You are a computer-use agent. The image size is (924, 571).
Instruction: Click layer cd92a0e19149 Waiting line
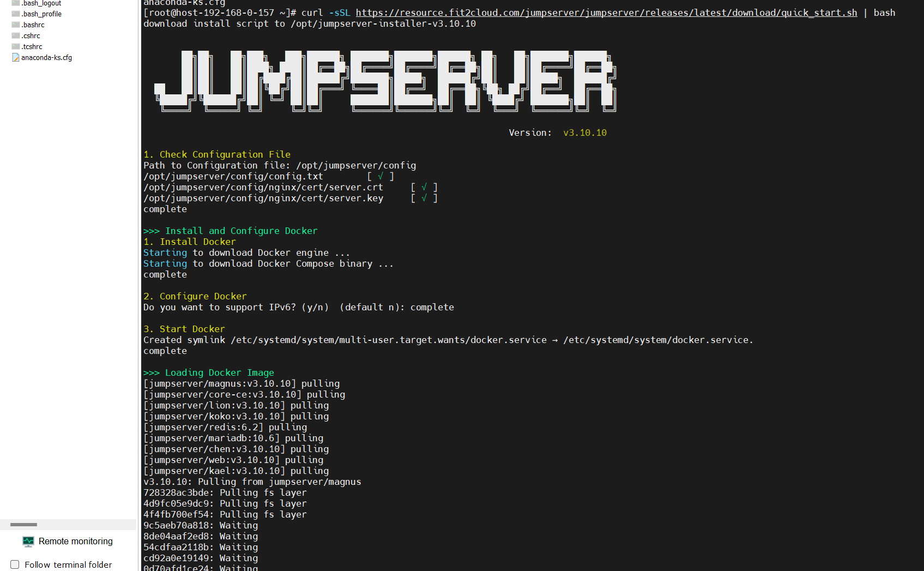(x=201, y=558)
